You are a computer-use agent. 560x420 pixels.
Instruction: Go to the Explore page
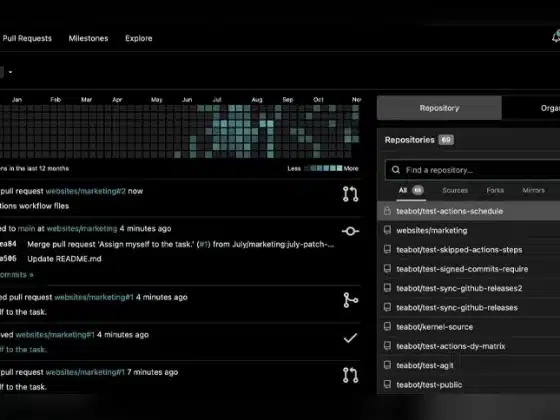139,38
